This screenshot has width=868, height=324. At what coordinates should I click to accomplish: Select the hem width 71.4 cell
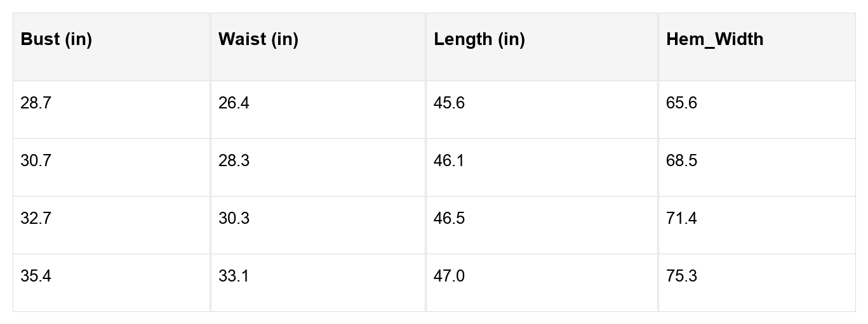tap(681, 219)
